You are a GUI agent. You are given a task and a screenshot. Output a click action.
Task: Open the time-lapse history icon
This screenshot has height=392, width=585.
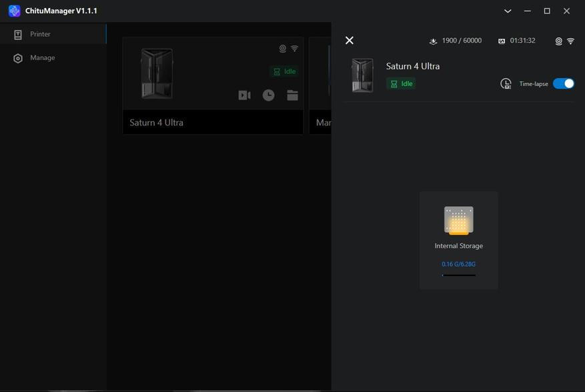click(506, 84)
